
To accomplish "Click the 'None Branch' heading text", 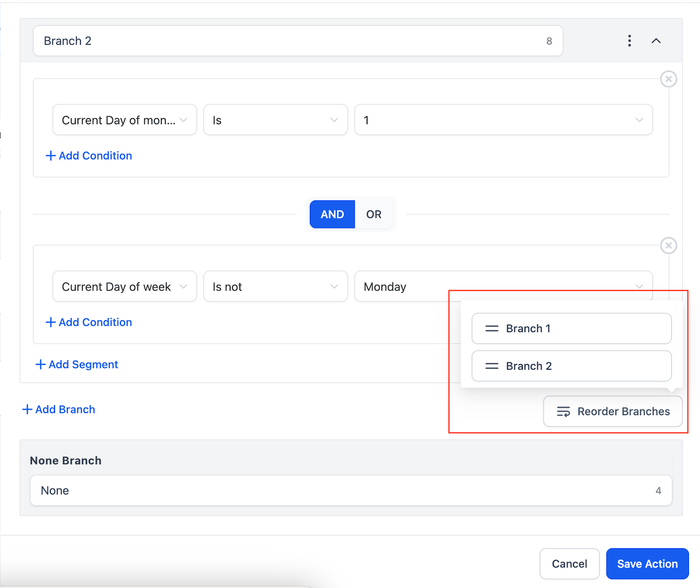I will (x=66, y=461).
